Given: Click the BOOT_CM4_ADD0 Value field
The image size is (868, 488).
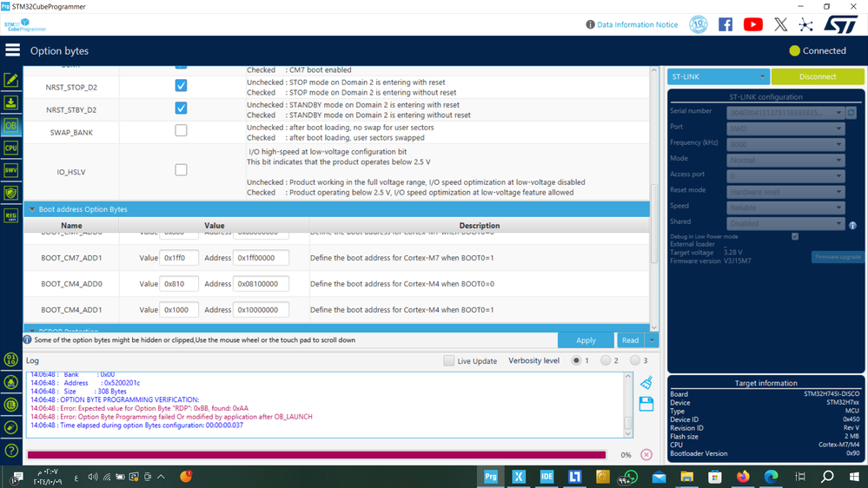Looking at the screenshot, I should coord(179,284).
